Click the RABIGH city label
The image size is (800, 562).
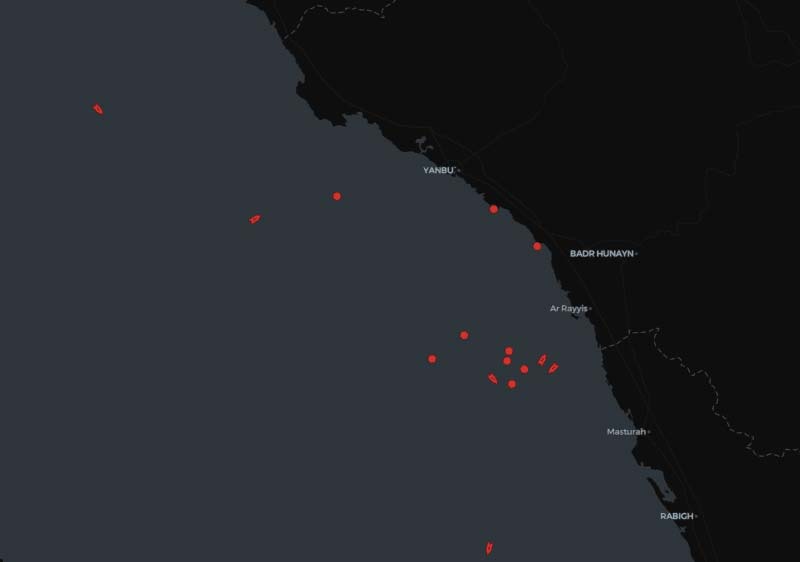676,516
